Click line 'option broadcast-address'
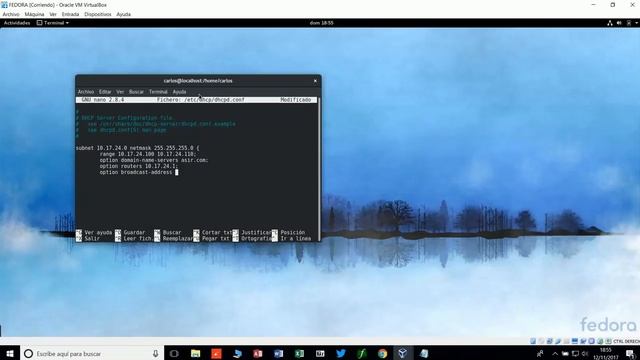Image resolution: width=640 pixels, height=360 pixels. [x=136, y=172]
